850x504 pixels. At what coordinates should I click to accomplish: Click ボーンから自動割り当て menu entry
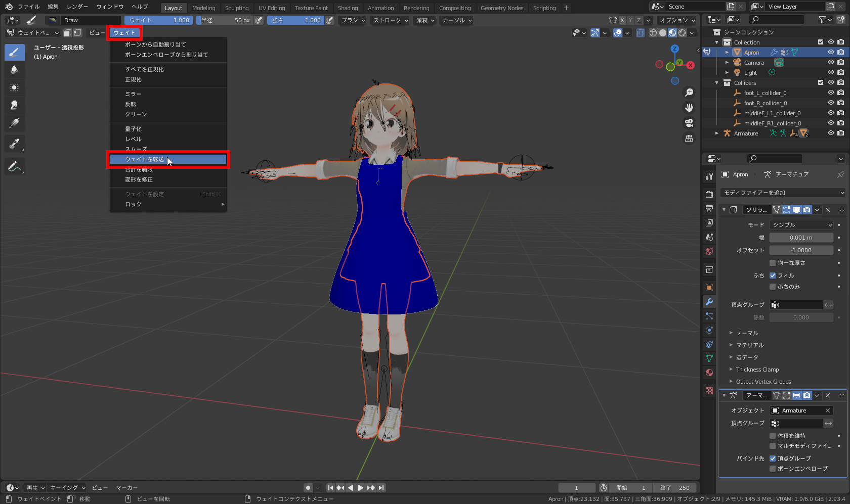click(x=155, y=44)
